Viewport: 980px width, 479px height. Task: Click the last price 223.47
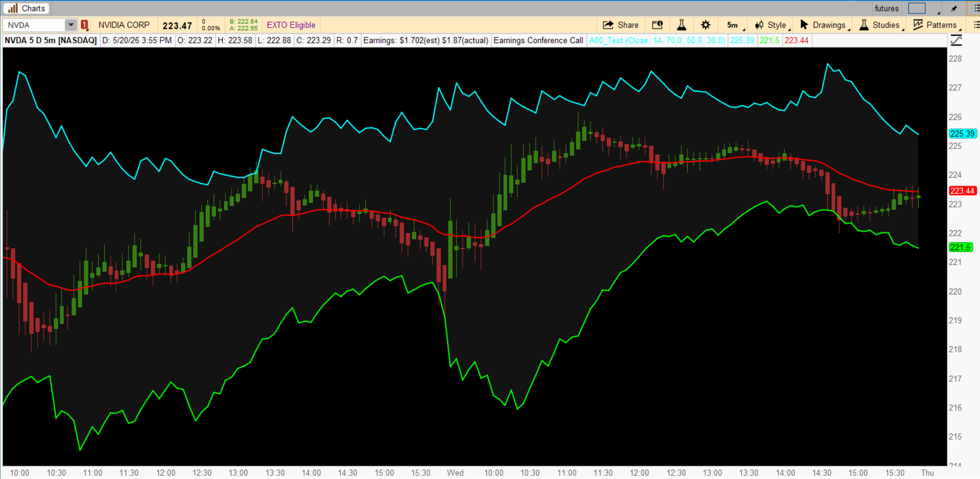(x=177, y=25)
